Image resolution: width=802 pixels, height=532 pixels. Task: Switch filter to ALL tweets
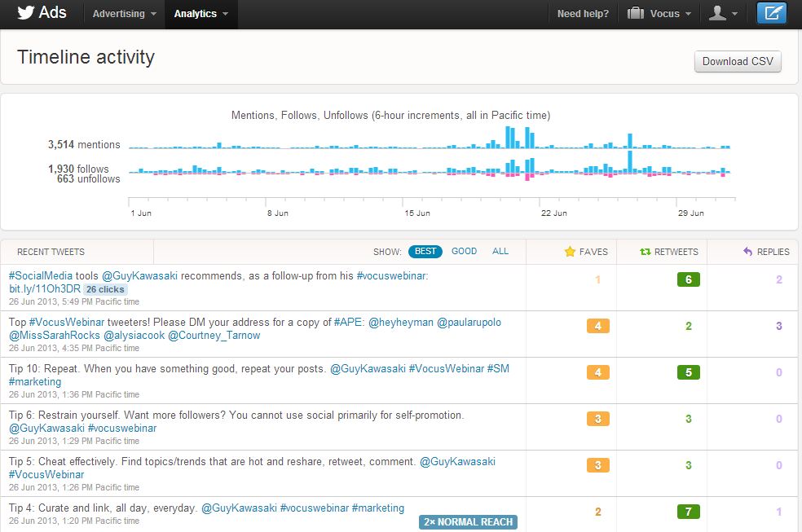(500, 251)
